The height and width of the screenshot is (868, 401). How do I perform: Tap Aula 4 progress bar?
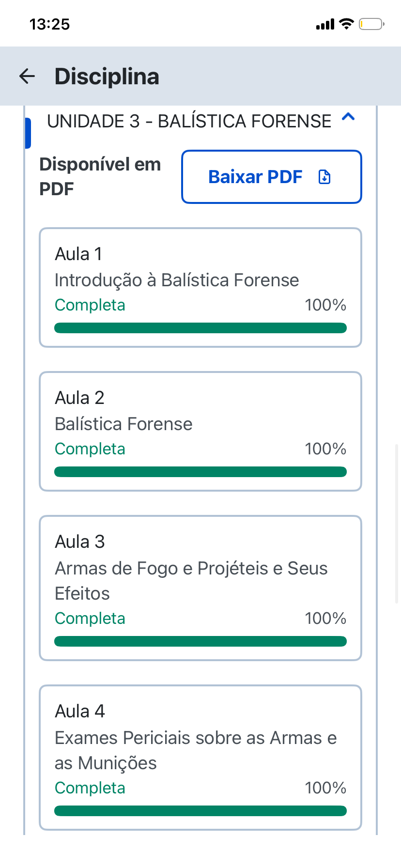click(x=200, y=811)
